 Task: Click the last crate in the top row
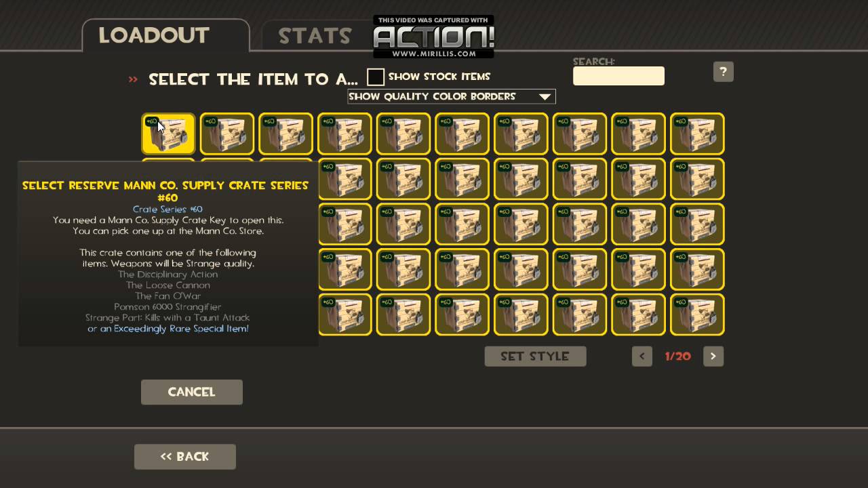pos(697,134)
